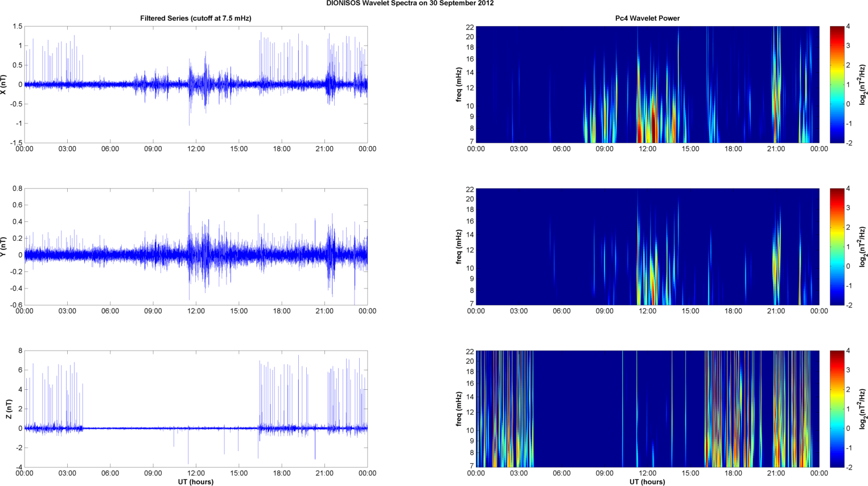Click the middle spectrogram's colorbar

[x=837, y=246]
